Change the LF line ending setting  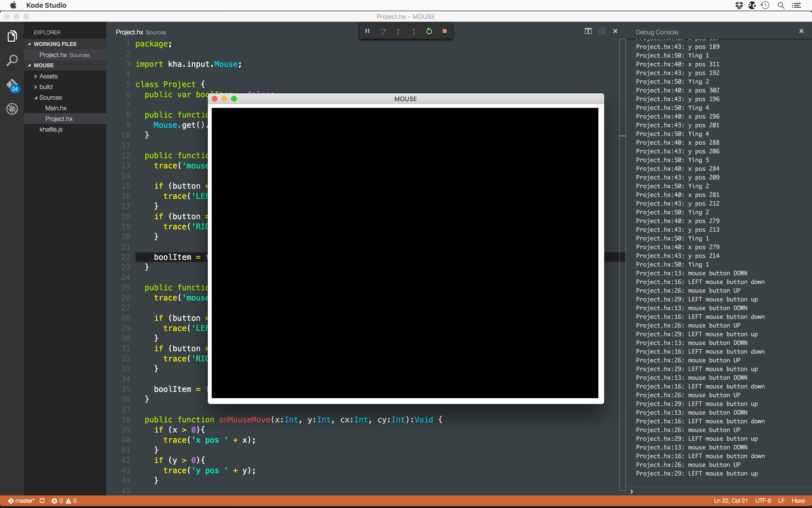[781, 501]
